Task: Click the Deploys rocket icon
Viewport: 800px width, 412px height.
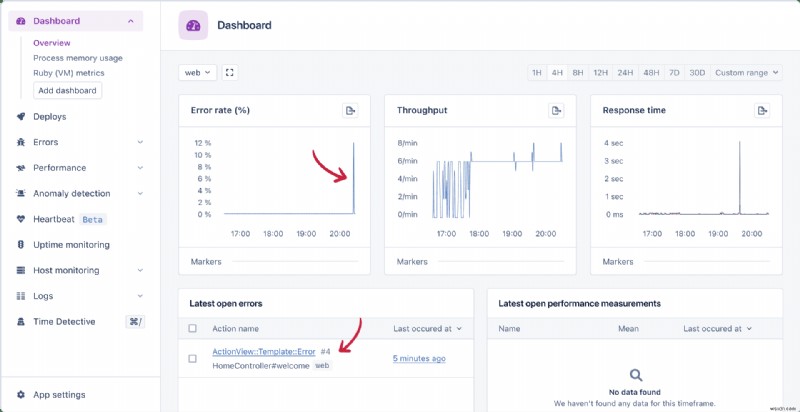Action: pyautogui.click(x=20, y=117)
